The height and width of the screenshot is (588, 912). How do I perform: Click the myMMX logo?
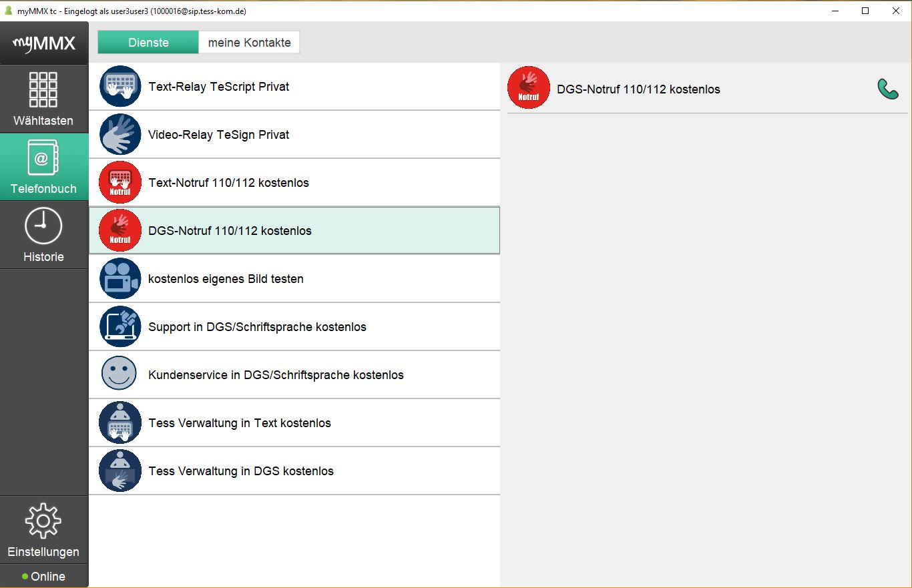coord(44,44)
